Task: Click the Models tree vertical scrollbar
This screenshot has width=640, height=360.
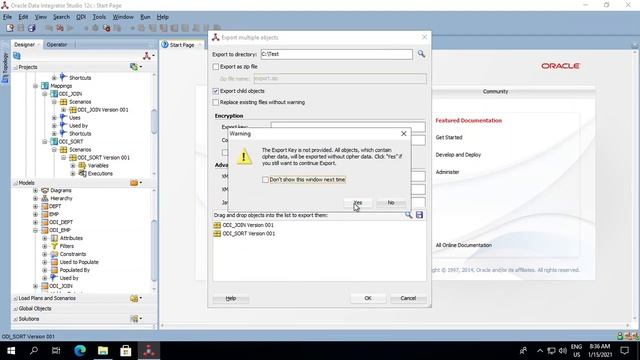Action: click(x=154, y=250)
